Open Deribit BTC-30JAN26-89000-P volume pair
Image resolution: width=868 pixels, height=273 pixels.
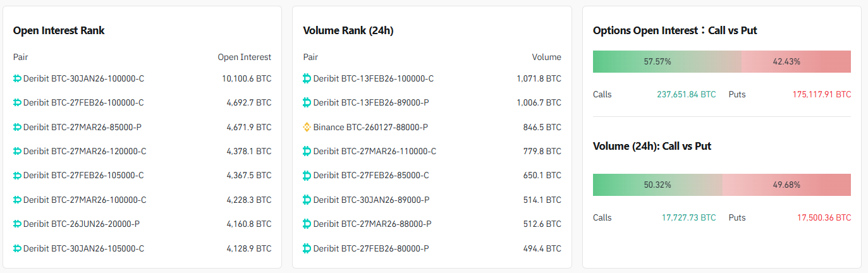tap(371, 200)
